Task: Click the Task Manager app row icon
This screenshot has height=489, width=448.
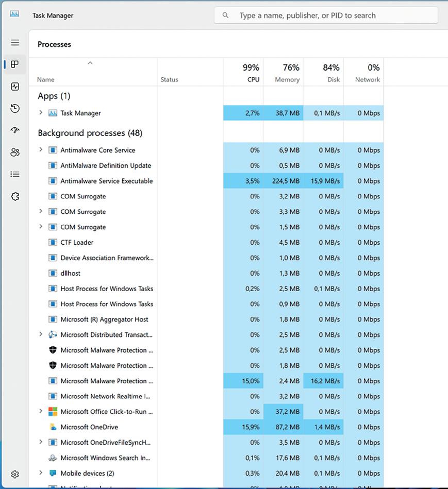Action: (x=53, y=113)
